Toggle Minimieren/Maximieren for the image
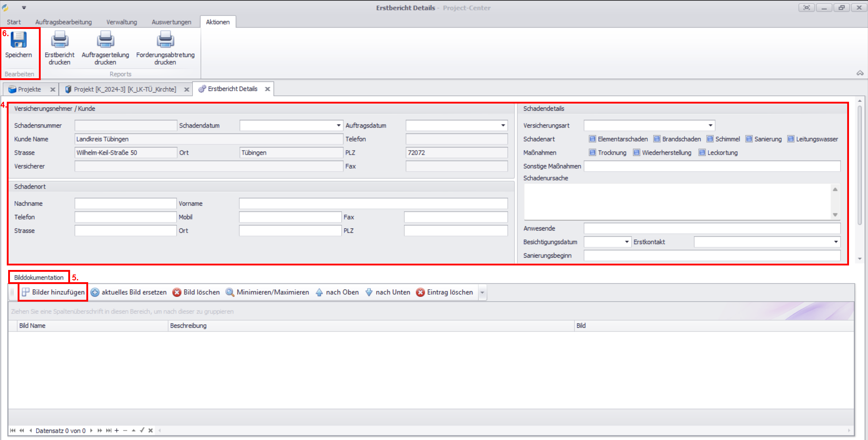 click(x=267, y=293)
